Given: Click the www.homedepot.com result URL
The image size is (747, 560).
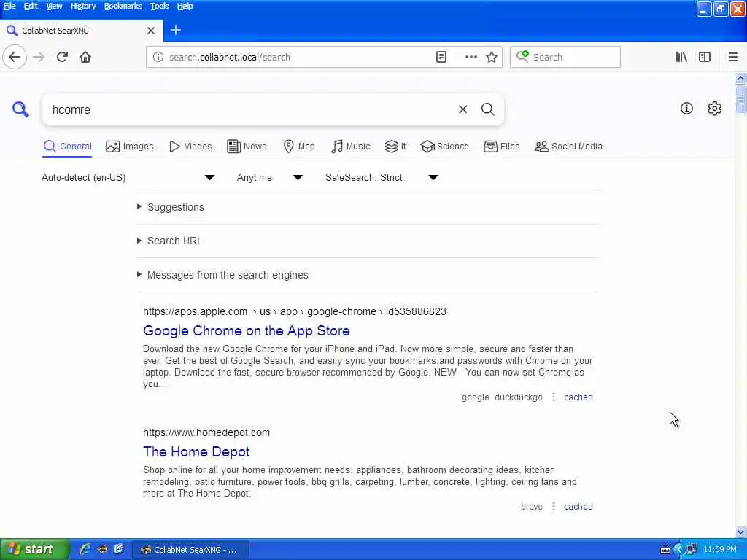Looking at the screenshot, I should click(x=206, y=432).
